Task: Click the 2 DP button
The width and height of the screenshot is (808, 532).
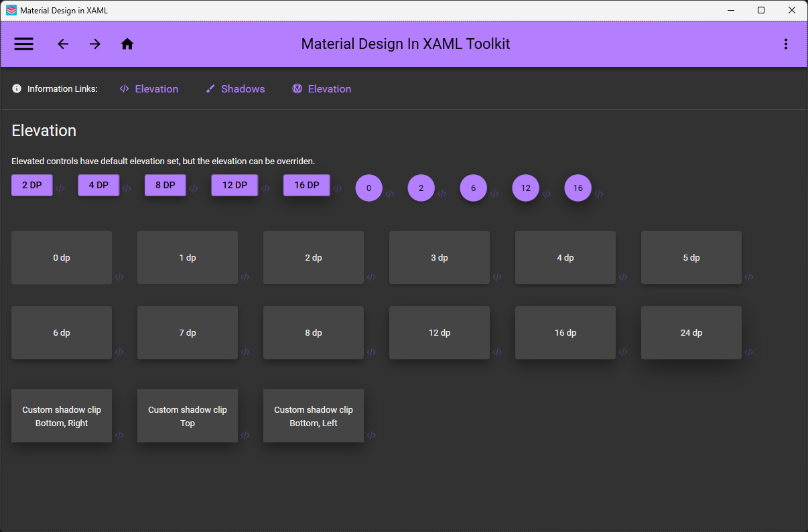Action: (x=32, y=185)
